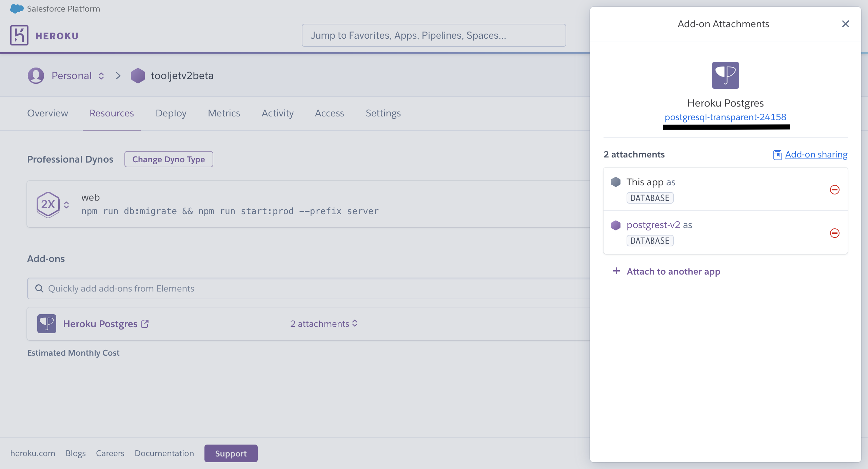Expand the Personal account switcher
This screenshot has width=868, height=469.
101,76
